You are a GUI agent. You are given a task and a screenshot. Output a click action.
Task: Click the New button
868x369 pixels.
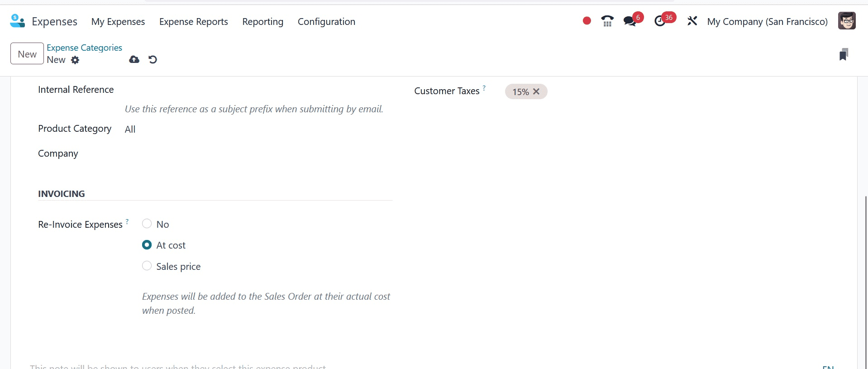(27, 53)
